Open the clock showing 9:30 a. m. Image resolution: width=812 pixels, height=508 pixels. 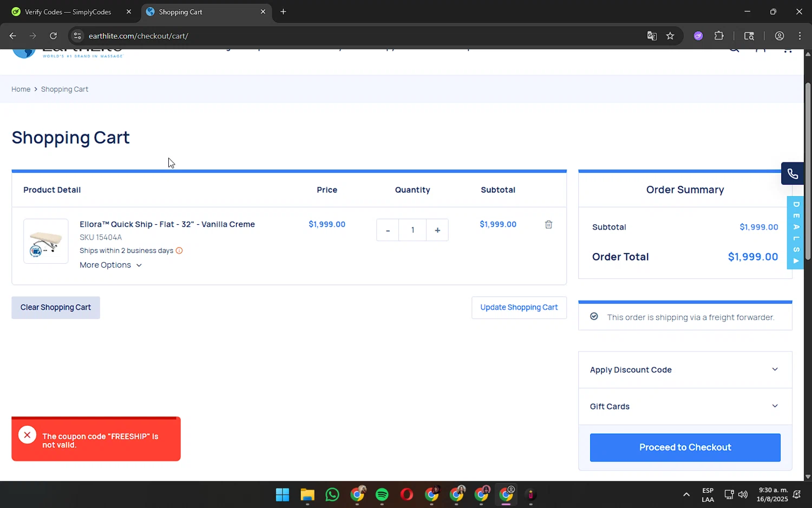coord(773,494)
